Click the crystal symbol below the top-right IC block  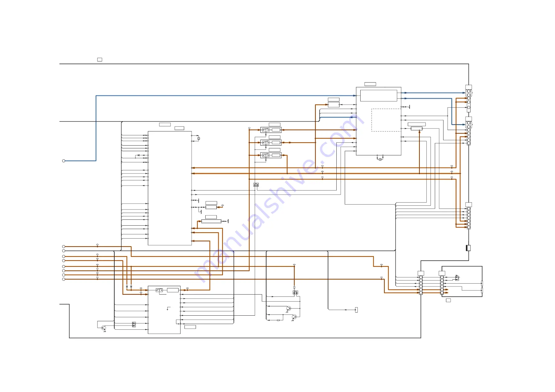[380, 160]
